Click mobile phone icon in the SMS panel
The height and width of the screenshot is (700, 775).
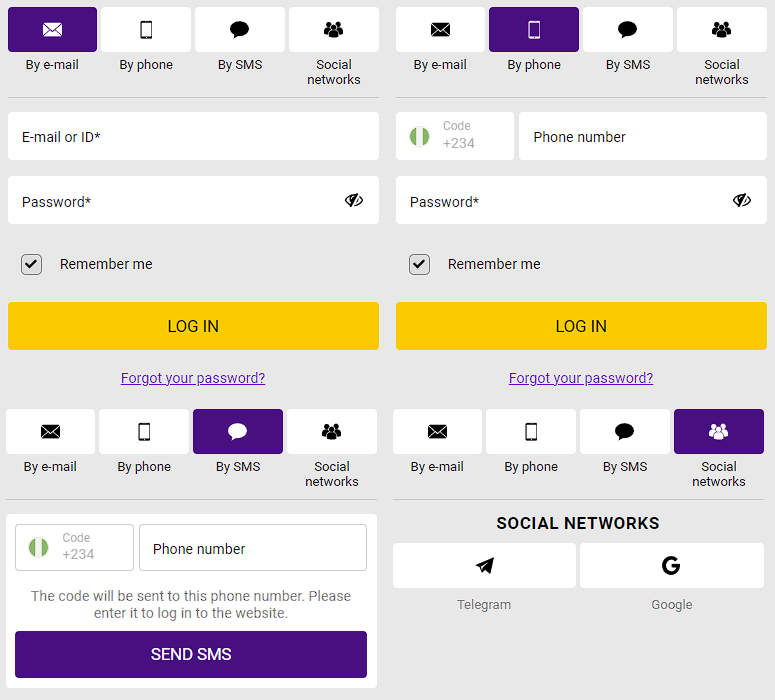144,432
